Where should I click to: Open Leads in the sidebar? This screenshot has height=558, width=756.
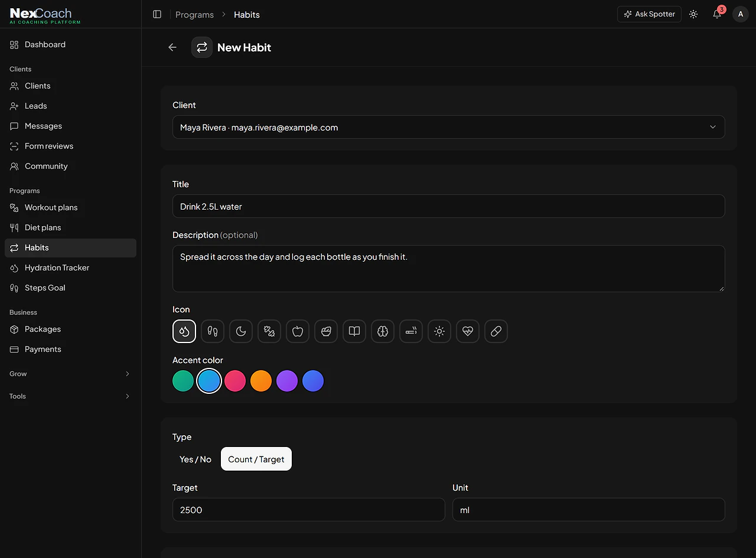(x=70, y=106)
